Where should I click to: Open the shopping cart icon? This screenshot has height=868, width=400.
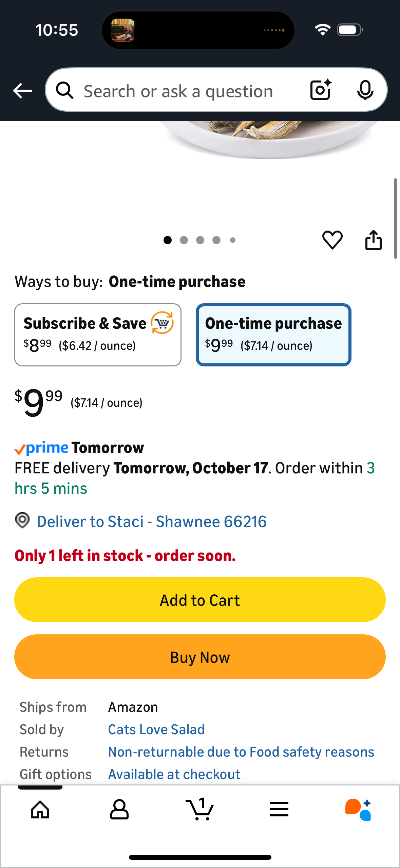click(200, 810)
